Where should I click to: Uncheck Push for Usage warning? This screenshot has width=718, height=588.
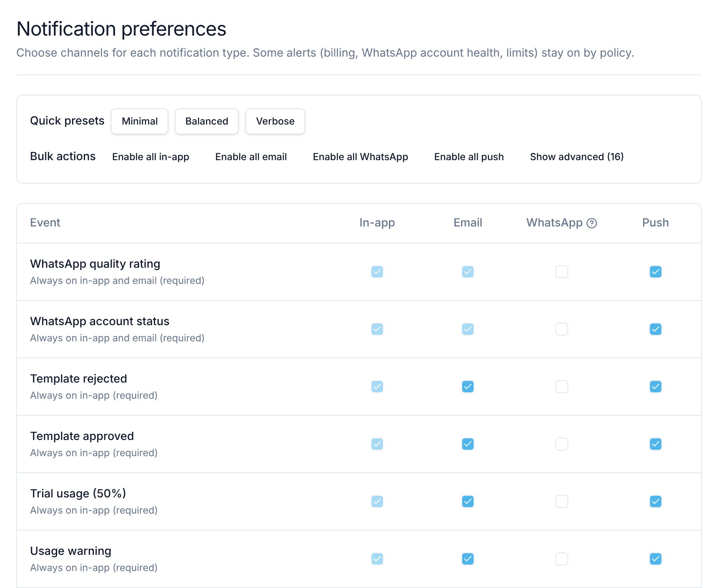(656, 559)
